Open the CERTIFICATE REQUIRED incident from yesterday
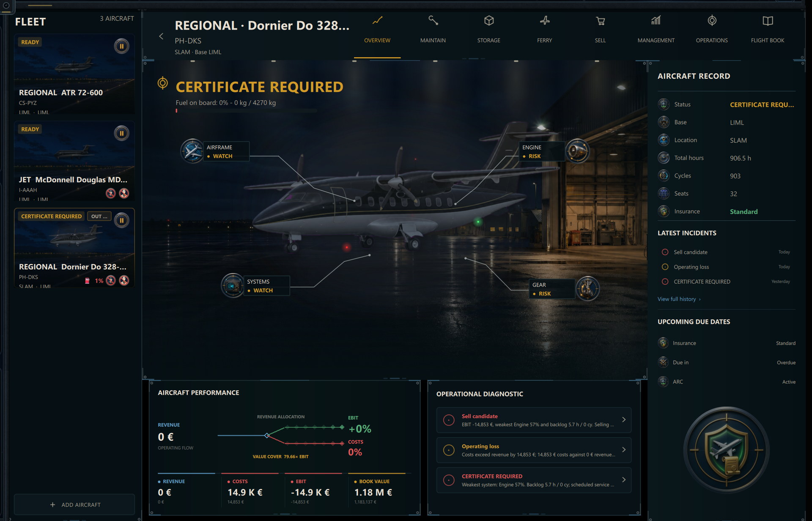This screenshot has height=521, width=812. coord(726,282)
